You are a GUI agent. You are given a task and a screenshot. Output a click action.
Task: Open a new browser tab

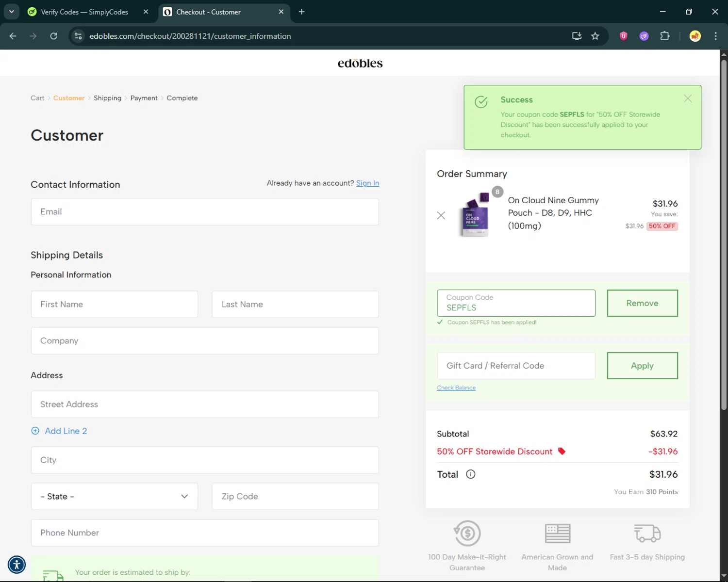coord(301,12)
